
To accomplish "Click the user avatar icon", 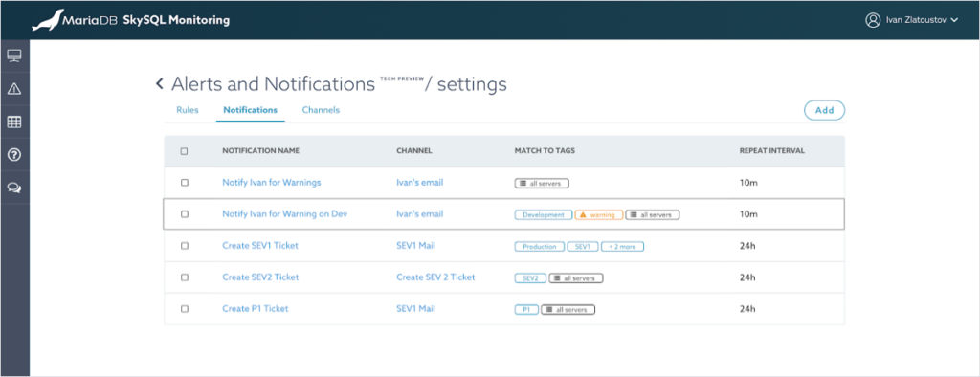I will tap(873, 20).
